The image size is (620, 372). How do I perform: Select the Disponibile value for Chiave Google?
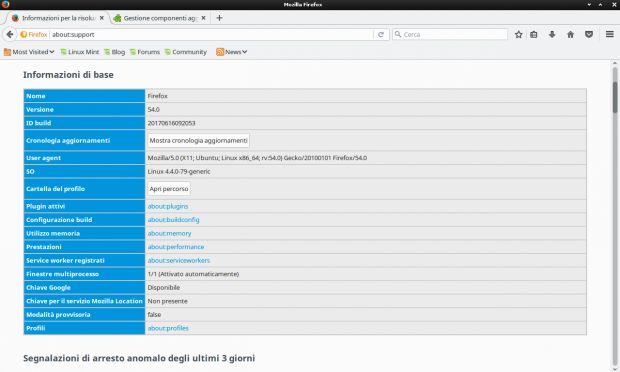tap(163, 287)
